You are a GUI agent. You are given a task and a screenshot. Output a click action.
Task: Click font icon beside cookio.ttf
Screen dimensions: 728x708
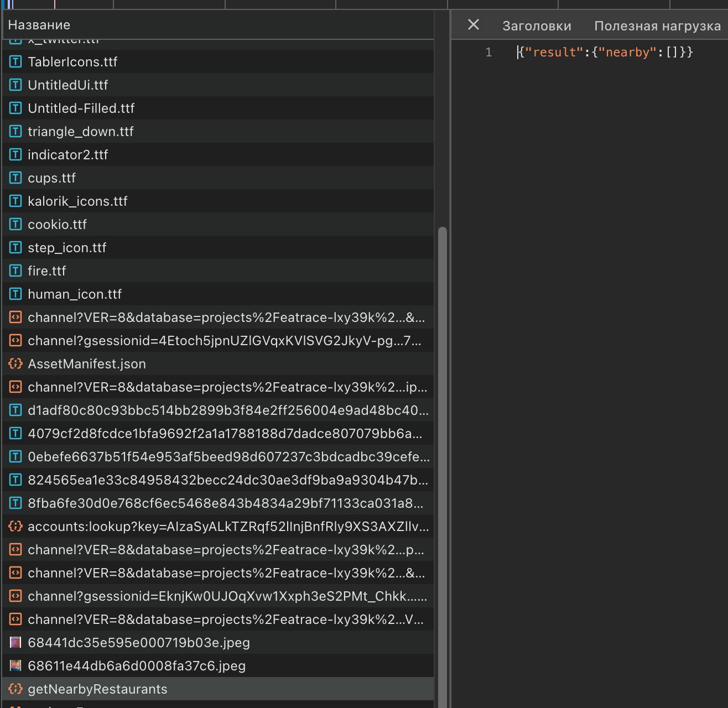[x=15, y=225]
